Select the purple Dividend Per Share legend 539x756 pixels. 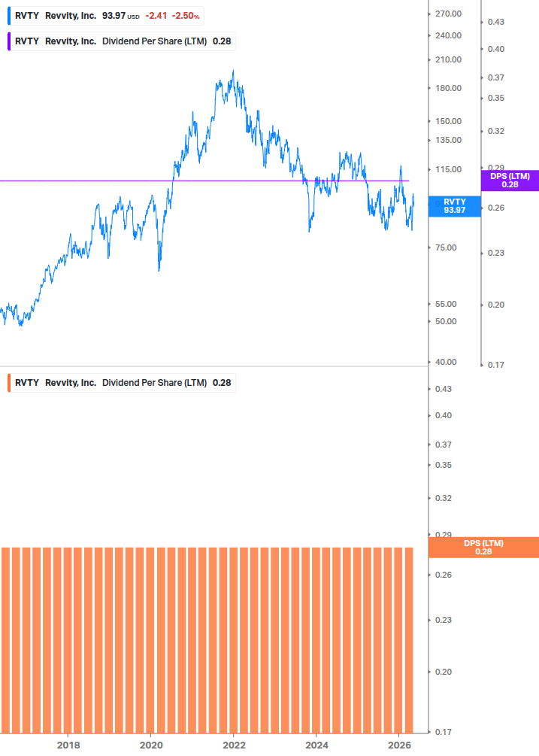pyautogui.click(x=121, y=41)
